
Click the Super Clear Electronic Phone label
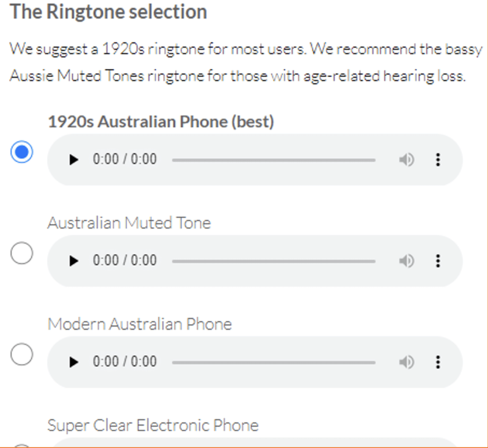(x=153, y=425)
